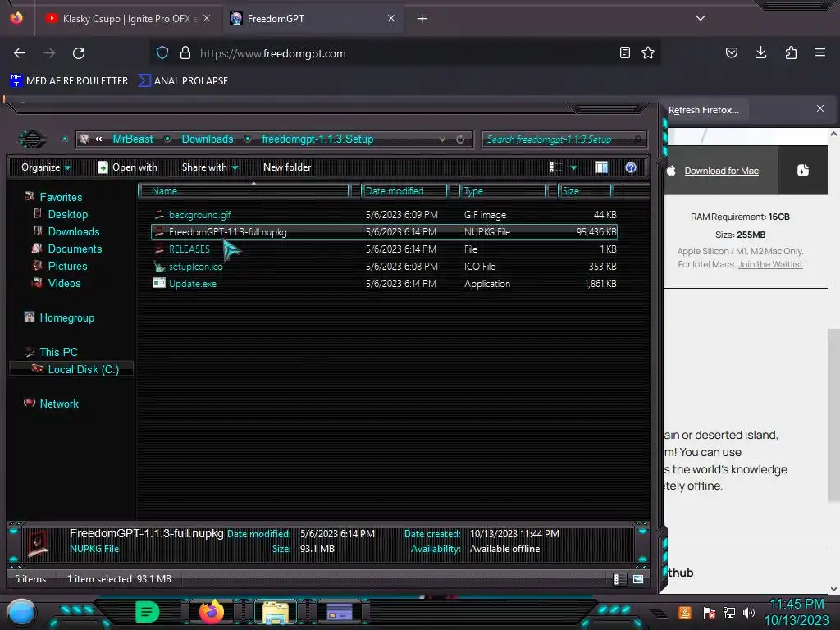Click the Download for Mac link
The width and height of the screenshot is (840, 630).
721,171
